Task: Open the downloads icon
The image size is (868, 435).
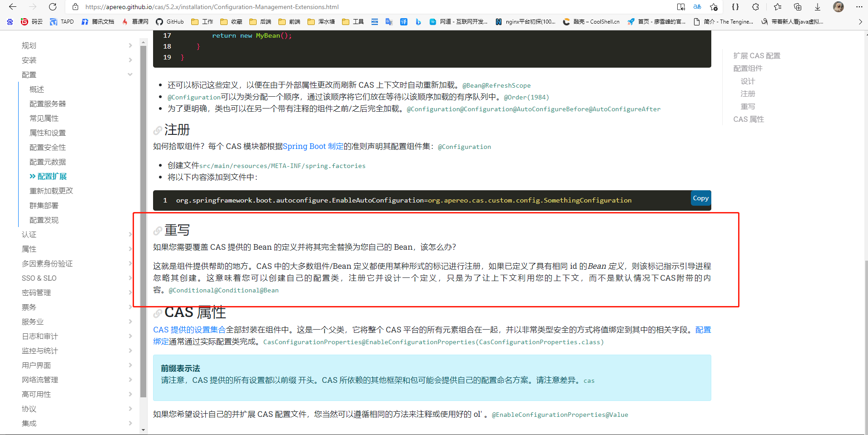Action: pos(818,7)
